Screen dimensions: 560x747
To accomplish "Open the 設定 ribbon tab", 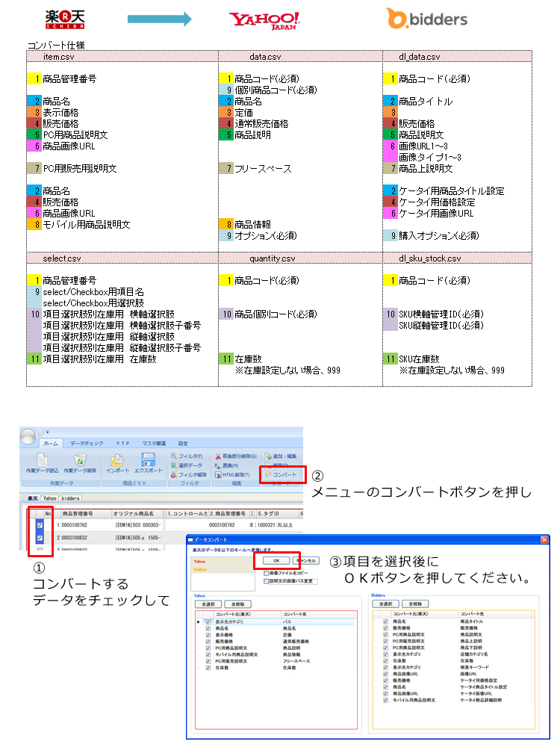I will [183, 443].
